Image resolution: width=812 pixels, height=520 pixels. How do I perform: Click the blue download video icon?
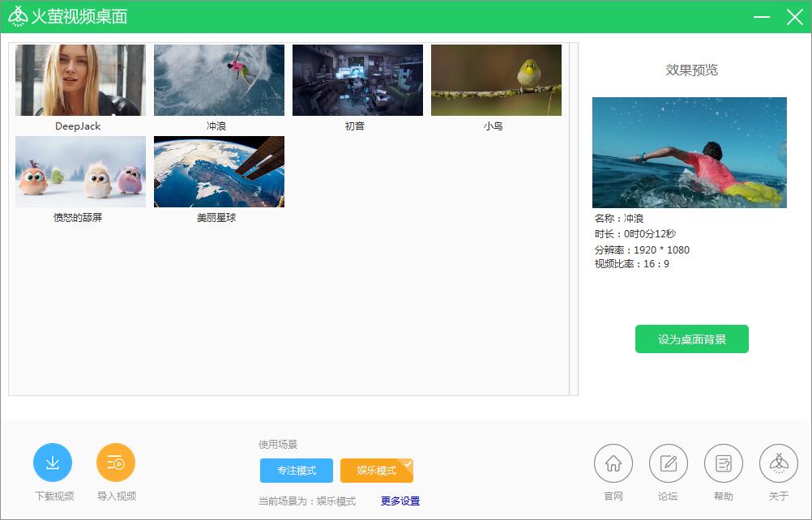(53, 462)
